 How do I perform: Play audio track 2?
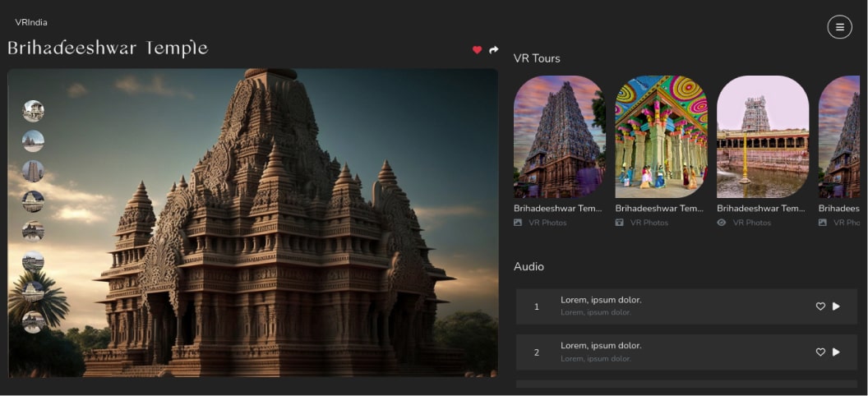pyautogui.click(x=836, y=352)
